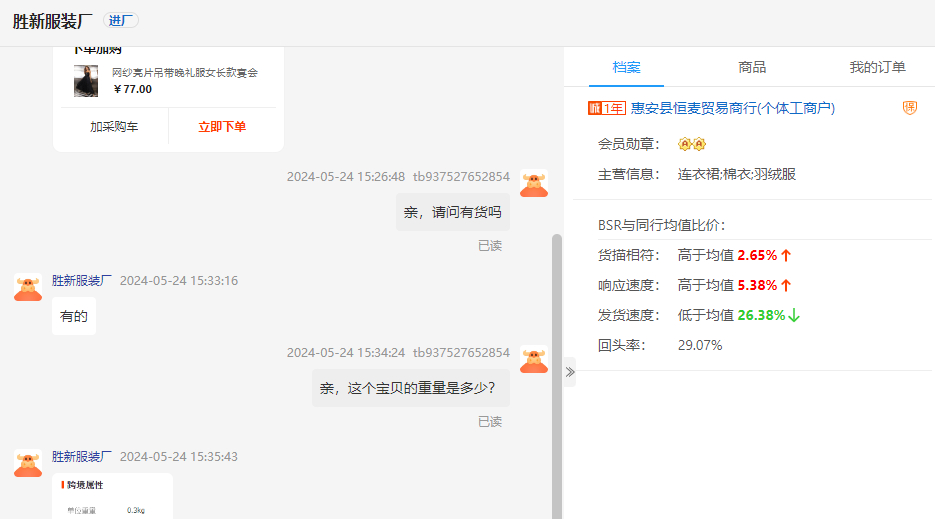
Task: Click buyer ID tb937527652854 at 15:26:48
Action: coord(462,177)
